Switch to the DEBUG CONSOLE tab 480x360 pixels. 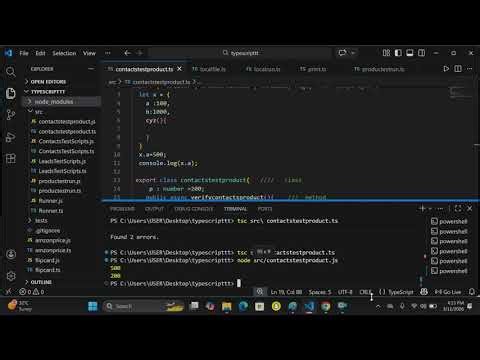pos(194,209)
